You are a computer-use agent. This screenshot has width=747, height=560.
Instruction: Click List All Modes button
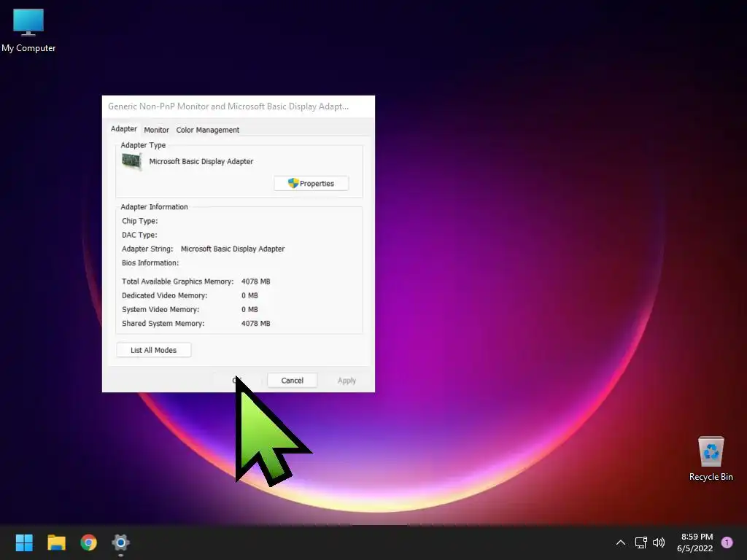(x=153, y=350)
